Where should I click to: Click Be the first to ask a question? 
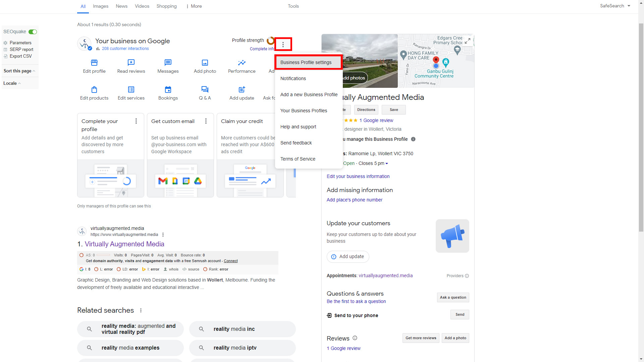(356, 302)
